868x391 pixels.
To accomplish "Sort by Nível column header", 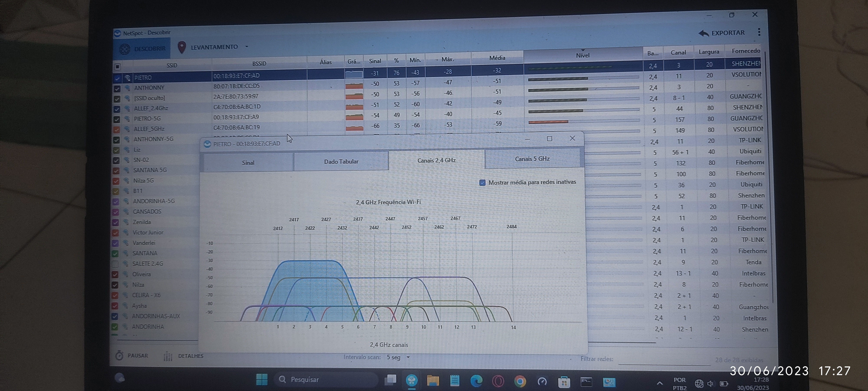I will click(583, 55).
